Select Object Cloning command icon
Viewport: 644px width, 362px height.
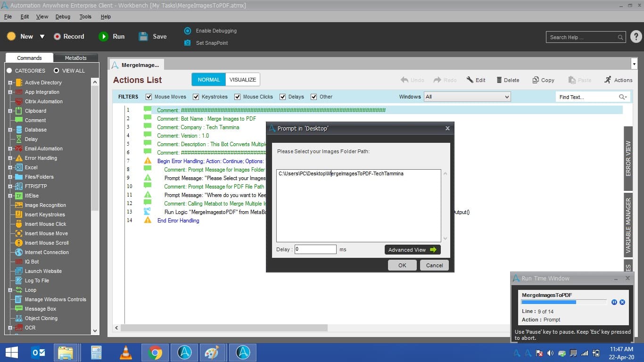tap(19, 318)
